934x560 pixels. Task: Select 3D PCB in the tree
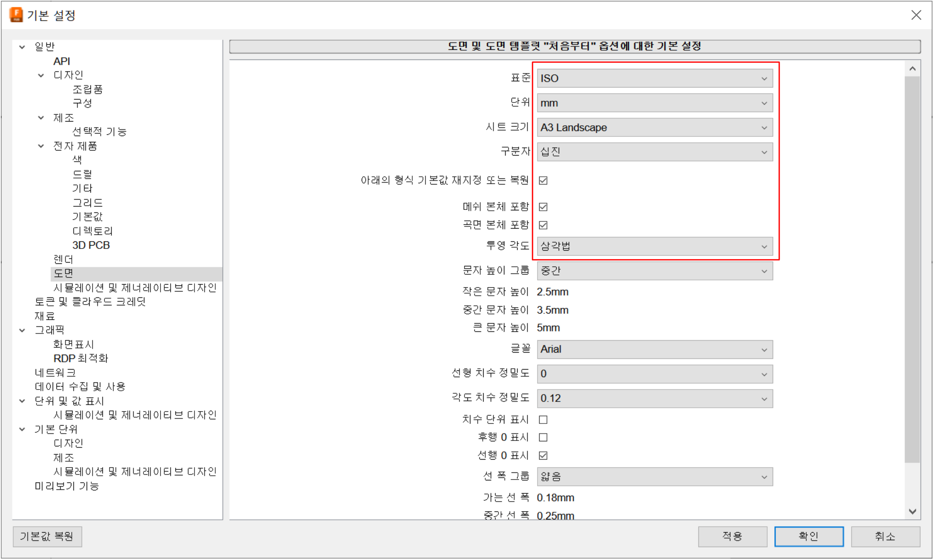pos(91,245)
